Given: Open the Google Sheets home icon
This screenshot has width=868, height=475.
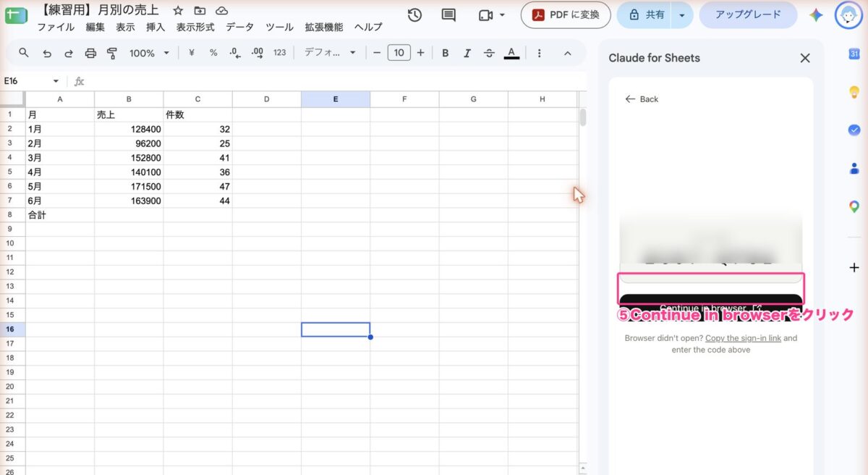Looking at the screenshot, I should [16, 14].
